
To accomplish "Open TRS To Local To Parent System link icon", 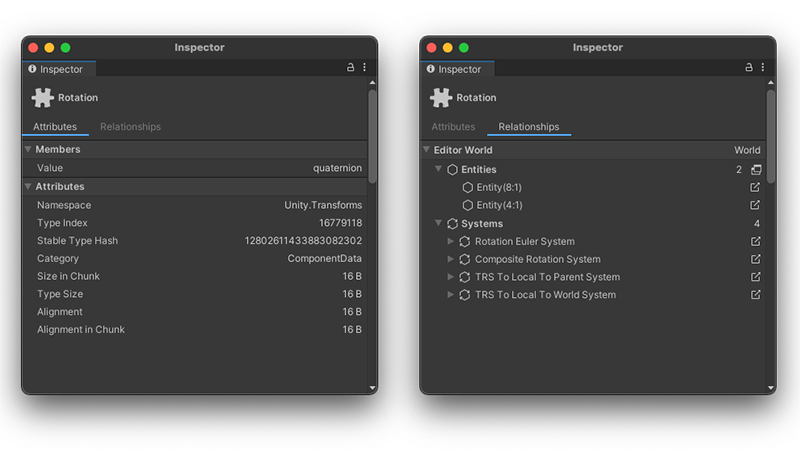I will pos(755,277).
